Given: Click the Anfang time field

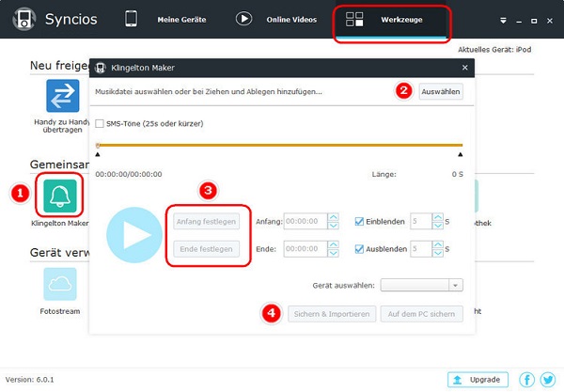Looking at the screenshot, I should point(305,221).
